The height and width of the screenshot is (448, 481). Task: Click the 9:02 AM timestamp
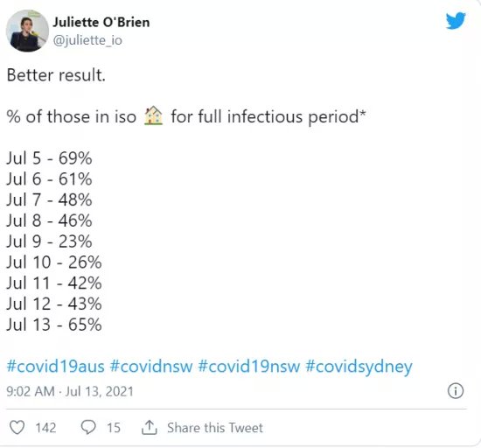click(31, 391)
